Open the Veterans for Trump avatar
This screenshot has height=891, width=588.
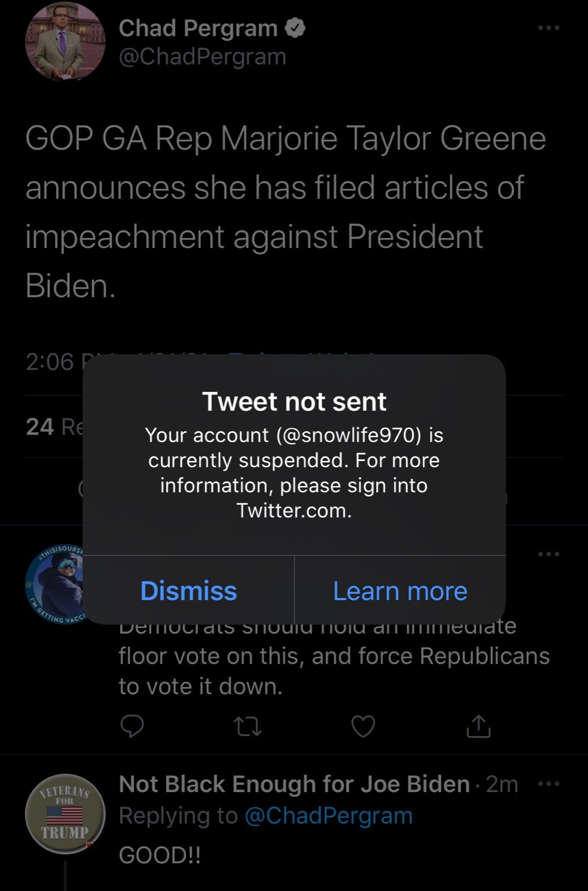tap(65, 814)
